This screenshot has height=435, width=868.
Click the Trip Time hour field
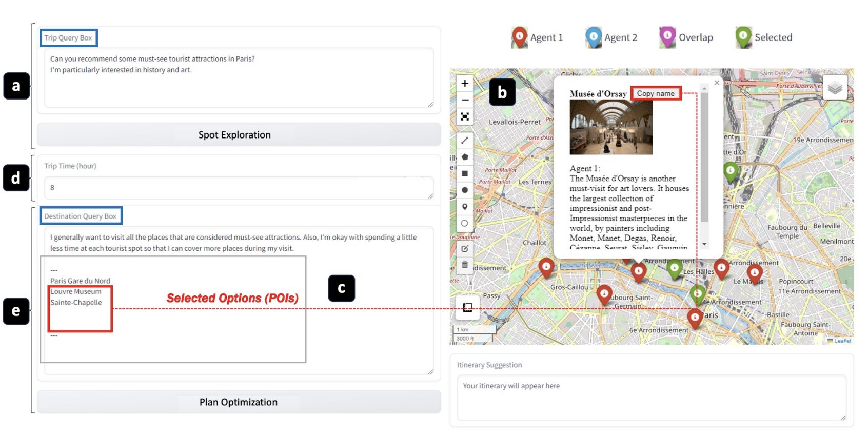(x=239, y=188)
